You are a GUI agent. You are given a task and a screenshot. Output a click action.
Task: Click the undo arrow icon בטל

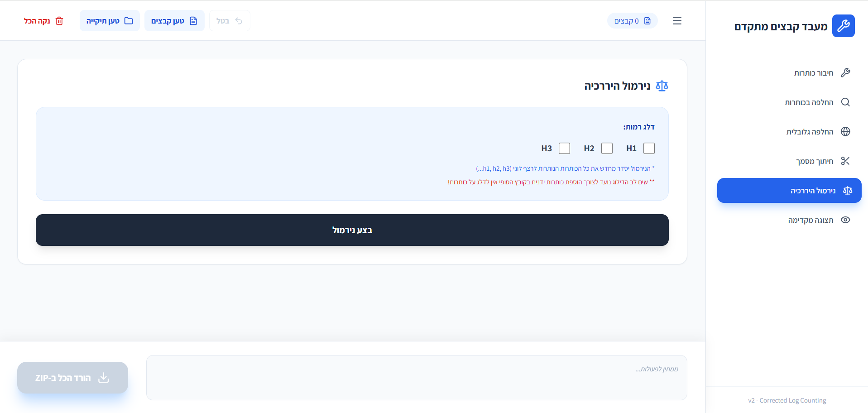[239, 21]
